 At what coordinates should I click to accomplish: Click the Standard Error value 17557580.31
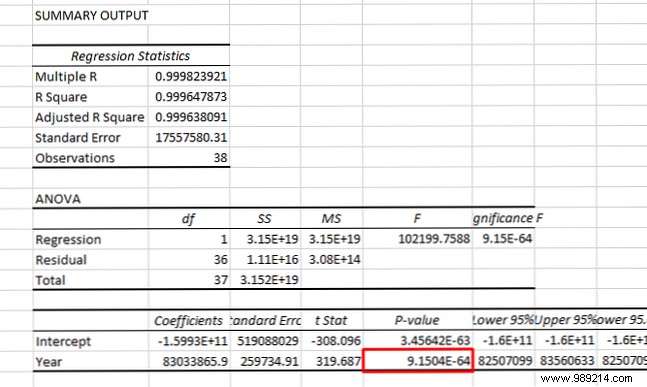pyautogui.click(x=191, y=137)
